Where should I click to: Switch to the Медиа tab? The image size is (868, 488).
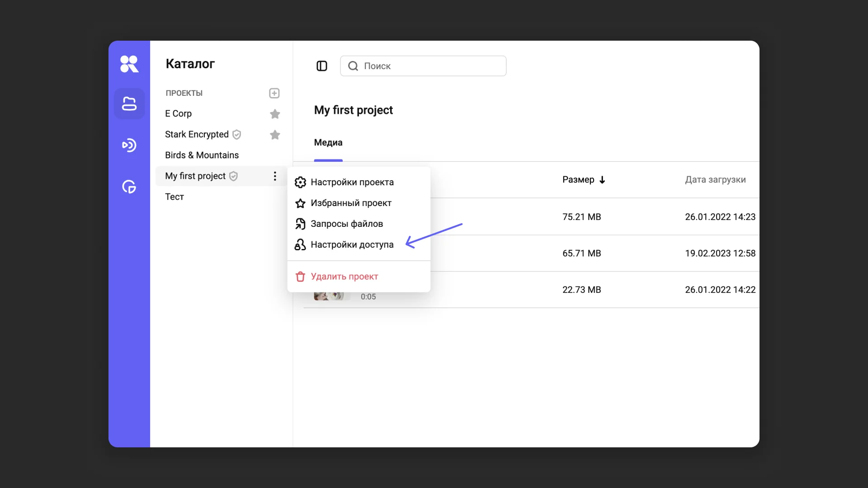pos(328,142)
